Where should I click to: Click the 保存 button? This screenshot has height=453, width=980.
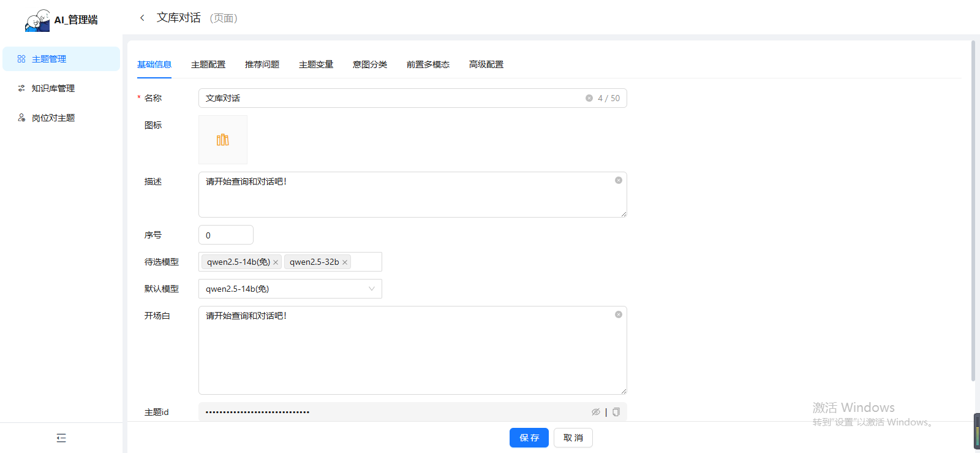pyautogui.click(x=529, y=438)
